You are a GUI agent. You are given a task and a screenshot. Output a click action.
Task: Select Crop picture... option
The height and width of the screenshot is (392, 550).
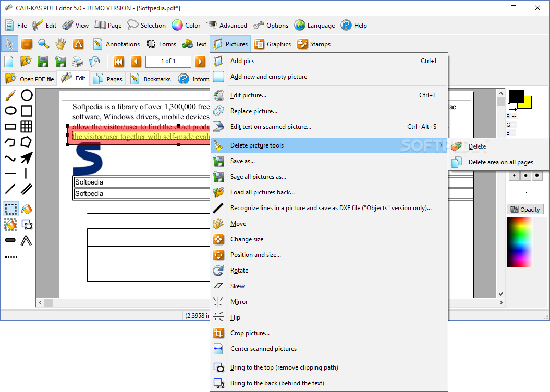pos(329,333)
